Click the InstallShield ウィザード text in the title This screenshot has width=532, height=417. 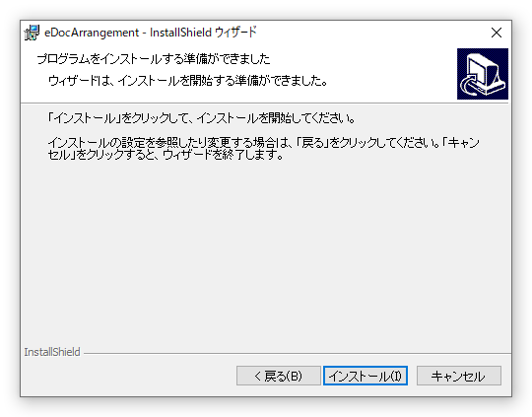pos(203,33)
